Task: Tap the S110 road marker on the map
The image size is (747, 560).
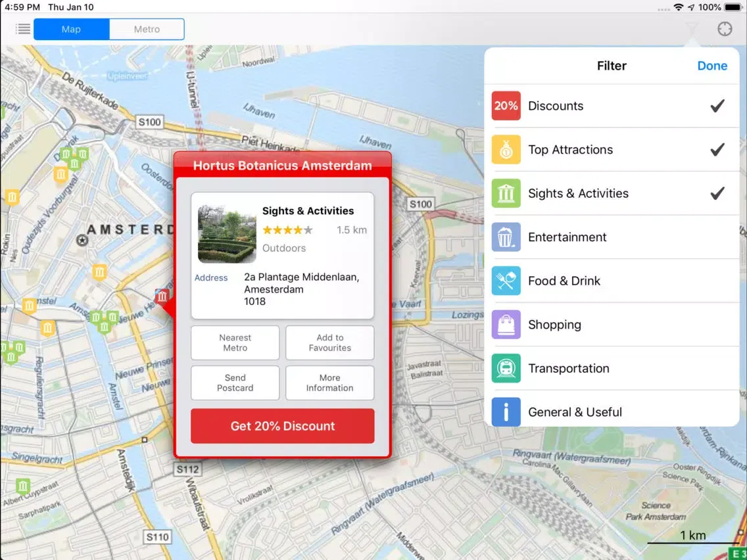Action: pyautogui.click(x=157, y=538)
